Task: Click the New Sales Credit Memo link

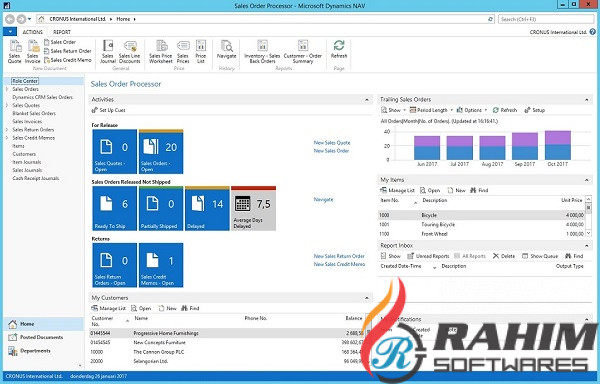Action: pyautogui.click(x=339, y=264)
